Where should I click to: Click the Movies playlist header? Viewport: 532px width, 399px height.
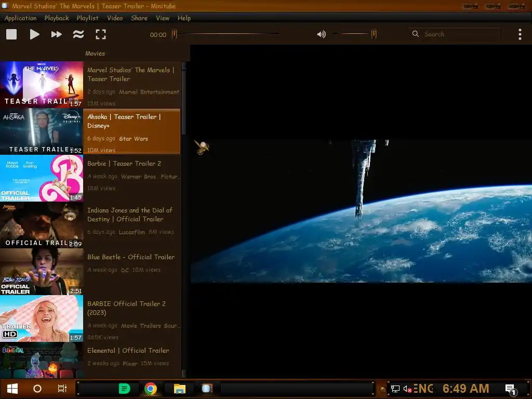(x=95, y=54)
